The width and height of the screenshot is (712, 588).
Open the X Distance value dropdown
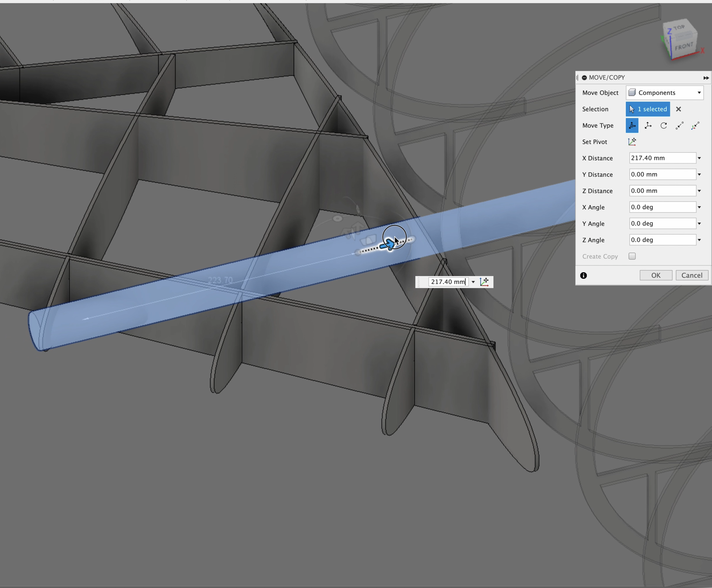[x=699, y=158]
